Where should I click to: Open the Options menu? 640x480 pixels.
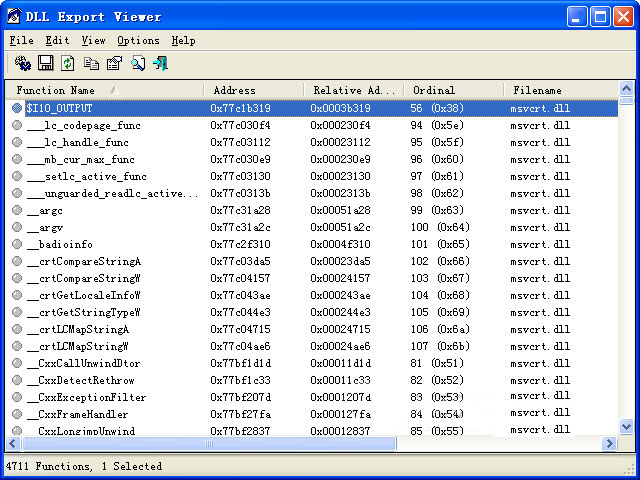click(x=138, y=41)
